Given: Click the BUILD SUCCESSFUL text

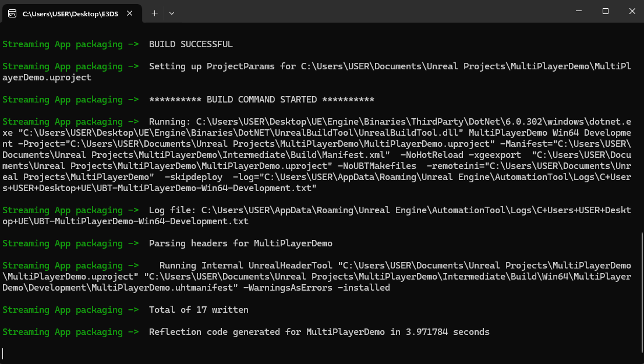Looking at the screenshot, I should click(x=190, y=44).
